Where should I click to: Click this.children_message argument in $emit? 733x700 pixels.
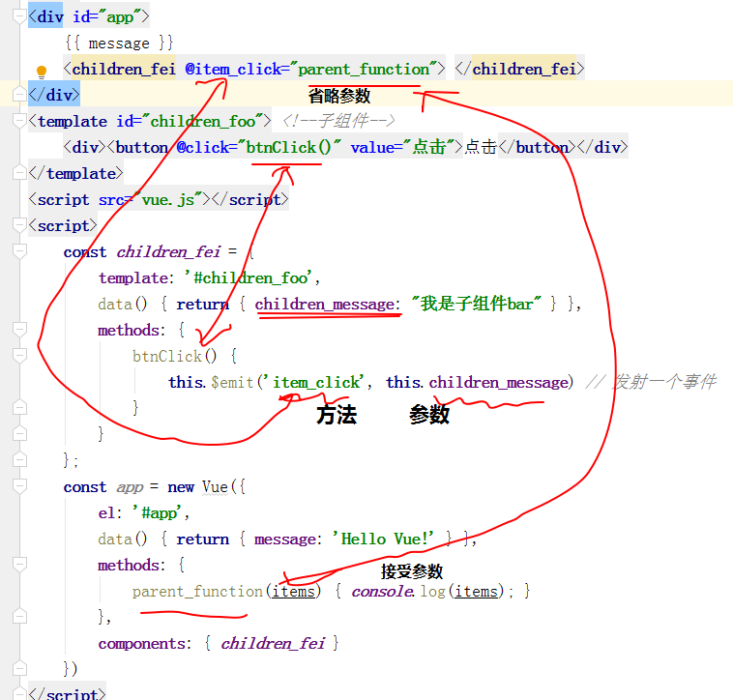477,383
